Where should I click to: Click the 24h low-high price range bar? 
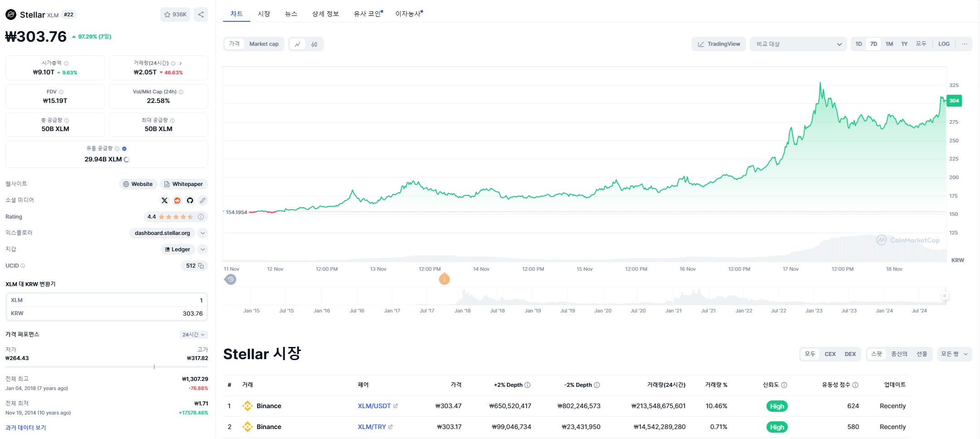tap(107, 367)
